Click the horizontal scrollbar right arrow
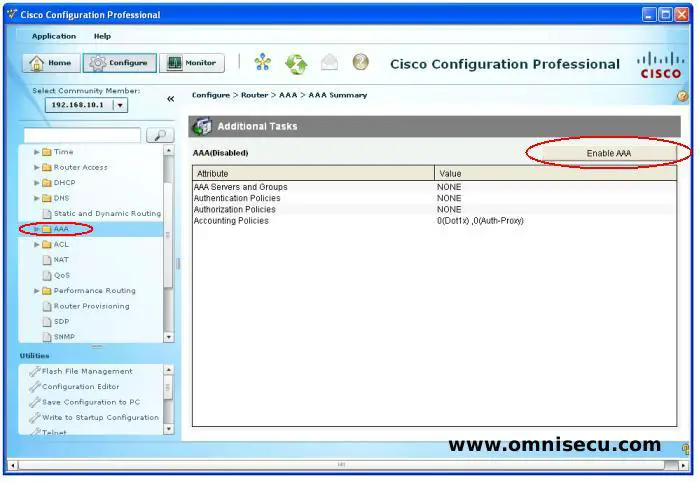This screenshot has width=699, height=483. coord(683,466)
